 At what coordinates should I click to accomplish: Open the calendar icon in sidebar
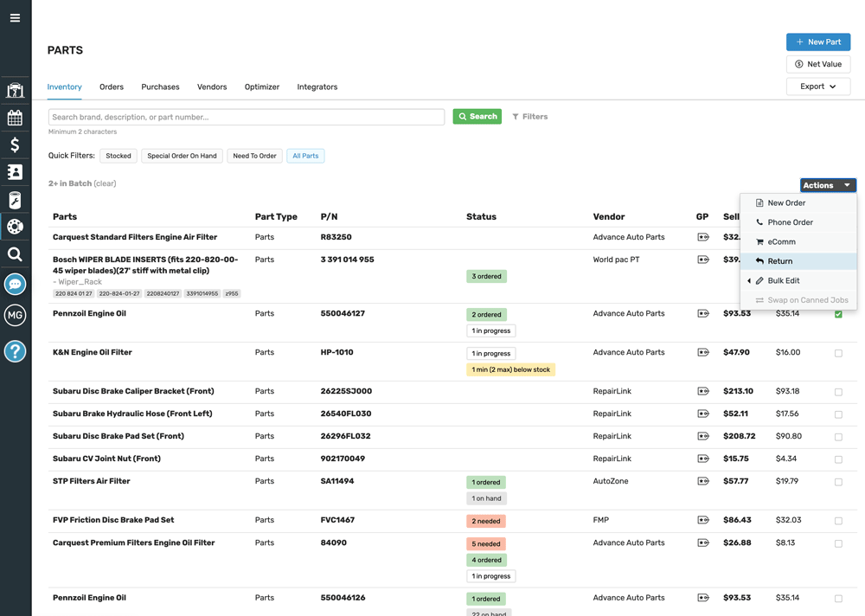(15, 118)
